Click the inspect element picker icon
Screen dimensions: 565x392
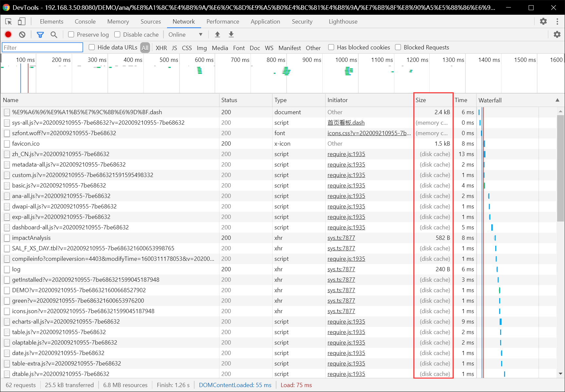tap(9, 22)
